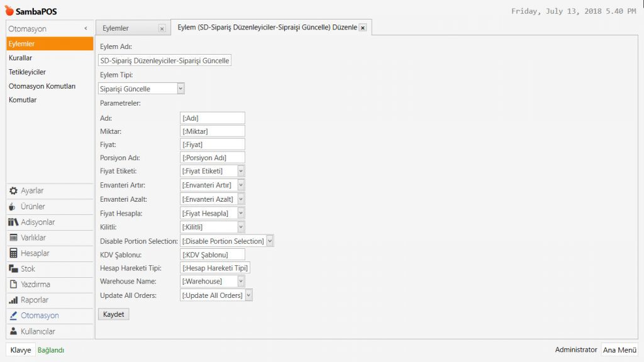Screen dimensions: 644x362
Task: Click the Miktar input field
Action: [212, 131]
